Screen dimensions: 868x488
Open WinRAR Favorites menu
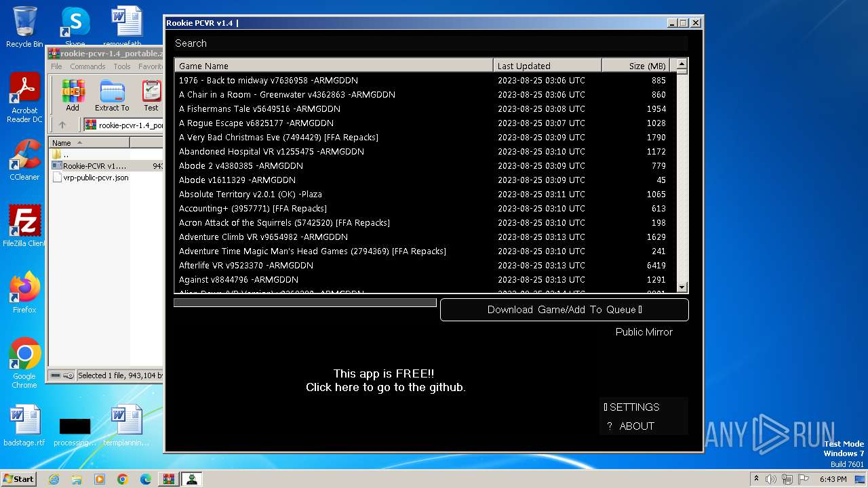pyautogui.click(x=151, y=66)
